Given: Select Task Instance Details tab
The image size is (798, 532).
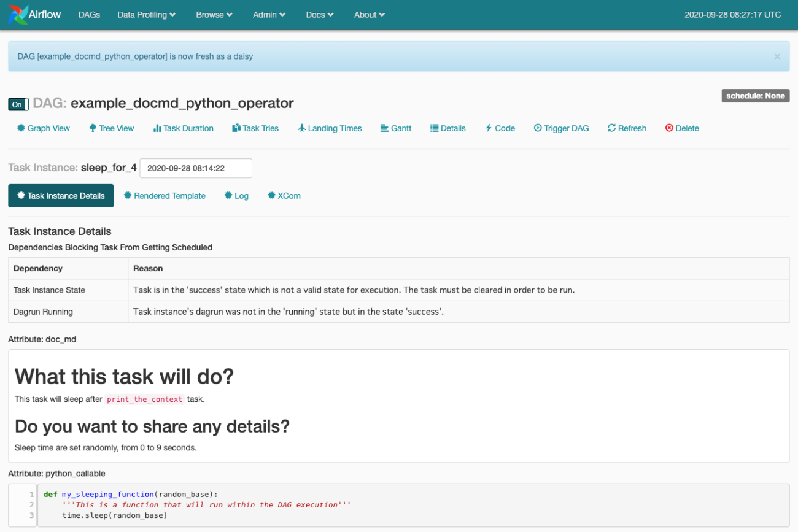Looking at the screenshot, I should pos(61,196).
